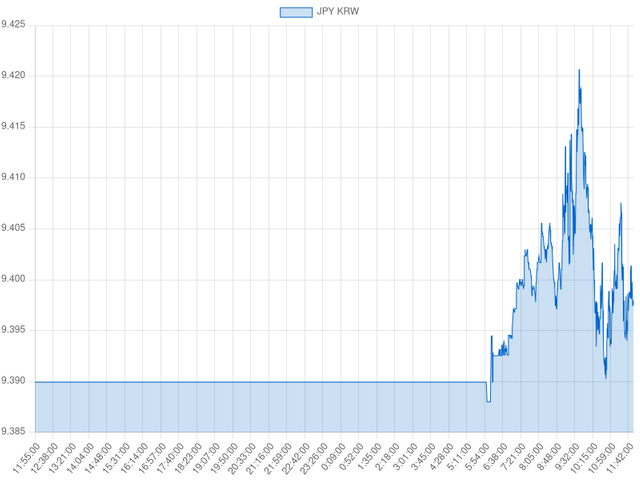
Task: Click y-axis label 9.400
Action: click(x=13, y=279)
